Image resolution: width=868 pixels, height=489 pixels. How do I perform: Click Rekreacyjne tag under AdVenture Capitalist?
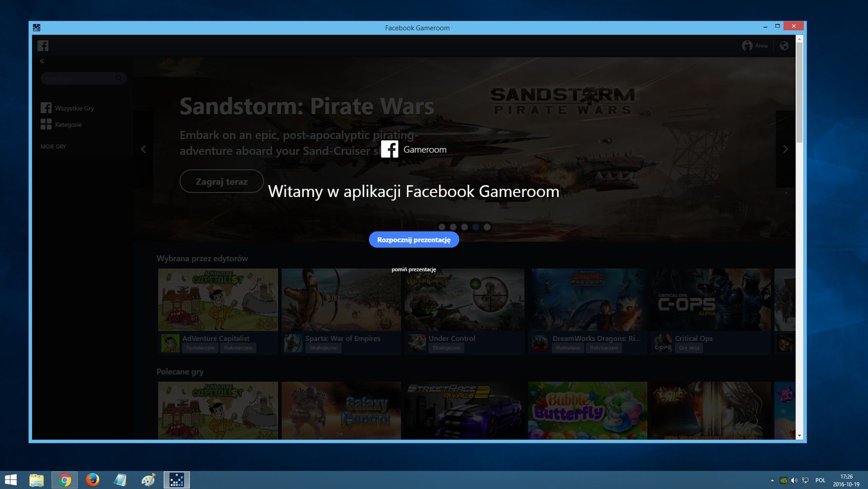click(x=238, y=348)
